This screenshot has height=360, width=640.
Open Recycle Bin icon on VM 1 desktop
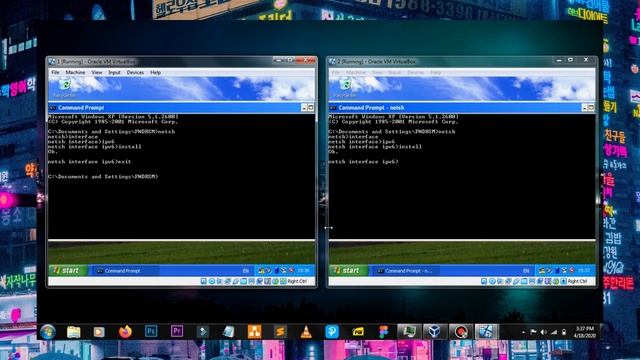pos(64,88)
